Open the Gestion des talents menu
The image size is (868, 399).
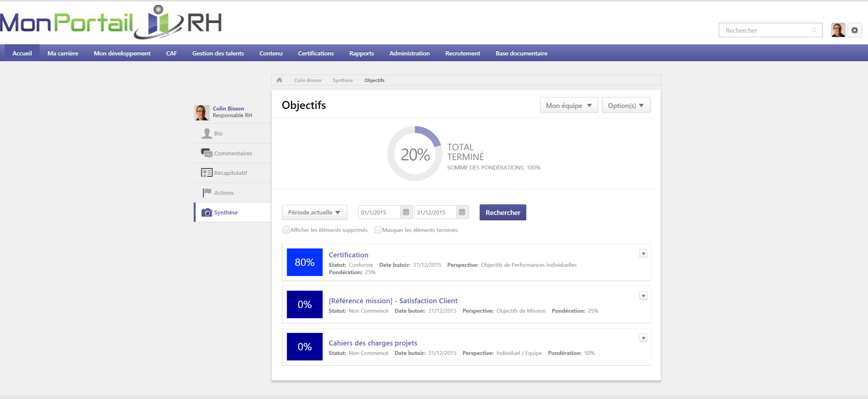tap(218, 53)
